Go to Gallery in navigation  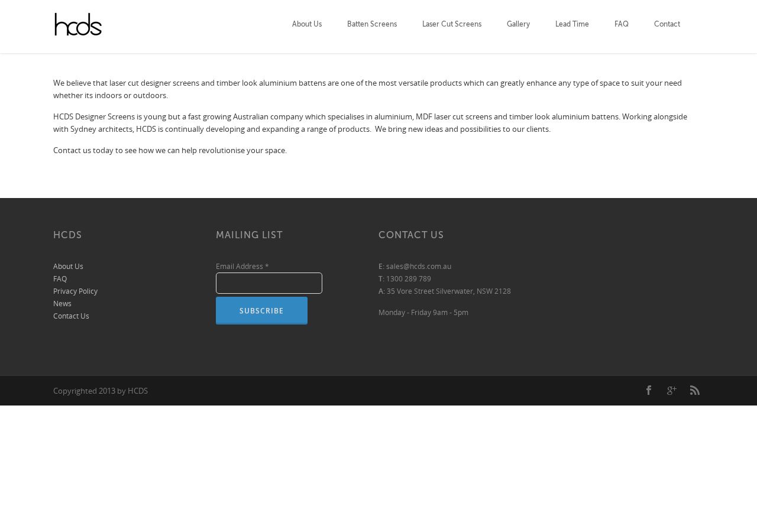[x=518, y=24]
